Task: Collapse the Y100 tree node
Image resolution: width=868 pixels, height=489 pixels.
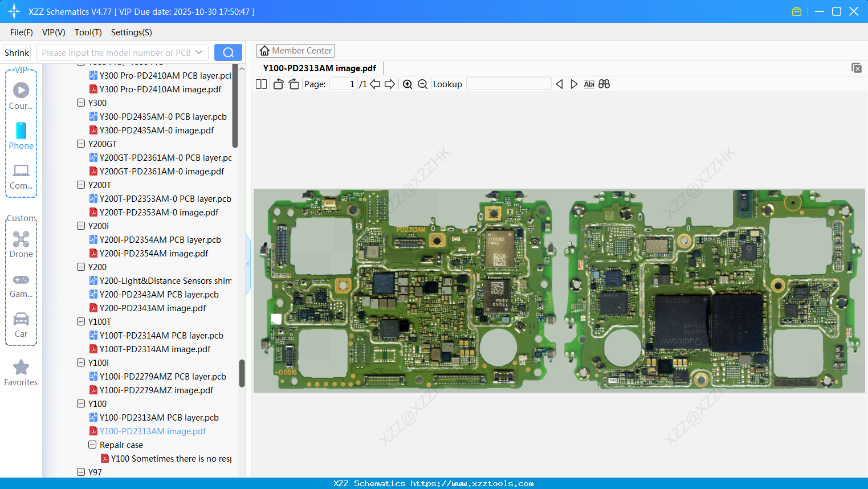Action: 80,404
